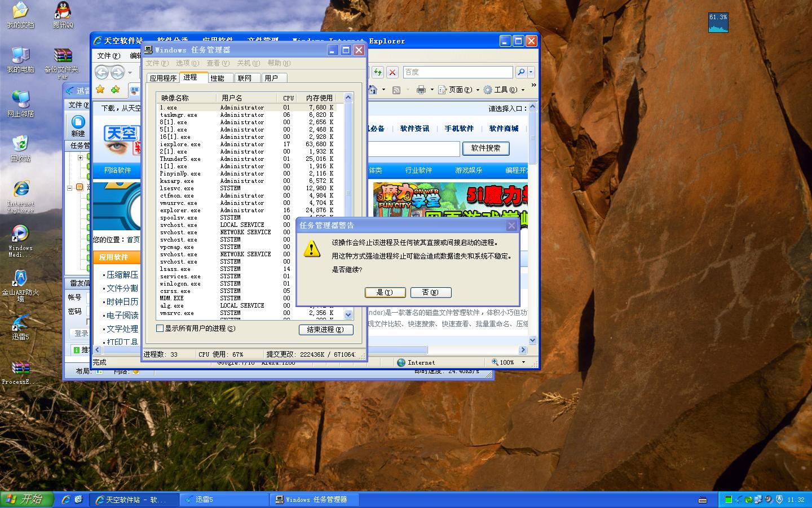Open the ProcessE... archive on the desktop
This screenshot has height=508, width=812.
[x=20, y=372]
